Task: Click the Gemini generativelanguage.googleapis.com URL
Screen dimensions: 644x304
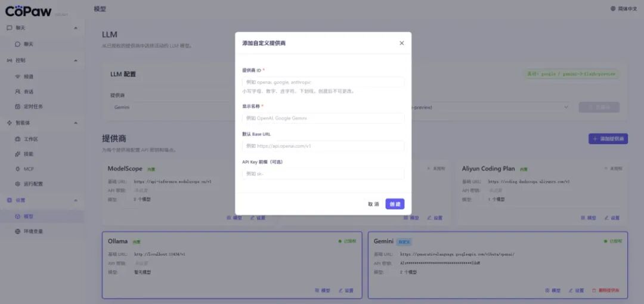Action: coord(457,255)
